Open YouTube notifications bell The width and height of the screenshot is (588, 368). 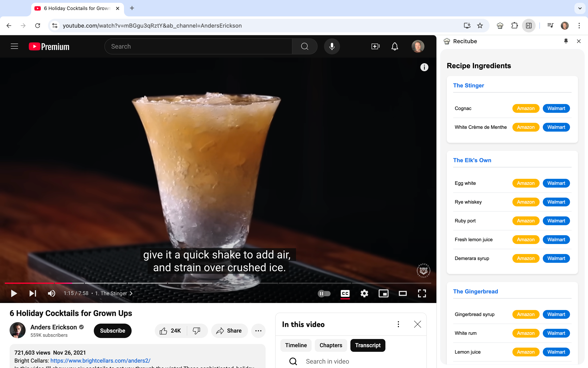point(395,46)
